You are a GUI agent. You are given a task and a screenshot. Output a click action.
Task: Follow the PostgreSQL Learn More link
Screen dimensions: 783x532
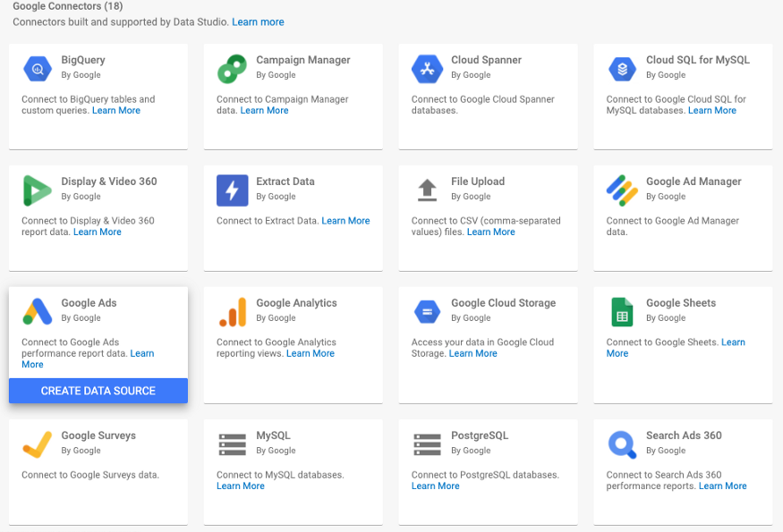(435, 486)
